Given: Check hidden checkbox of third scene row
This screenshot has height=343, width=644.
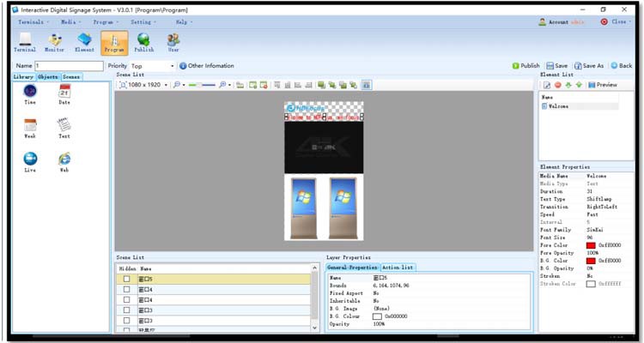Looking at the screenshot, I should click(126, 299).
